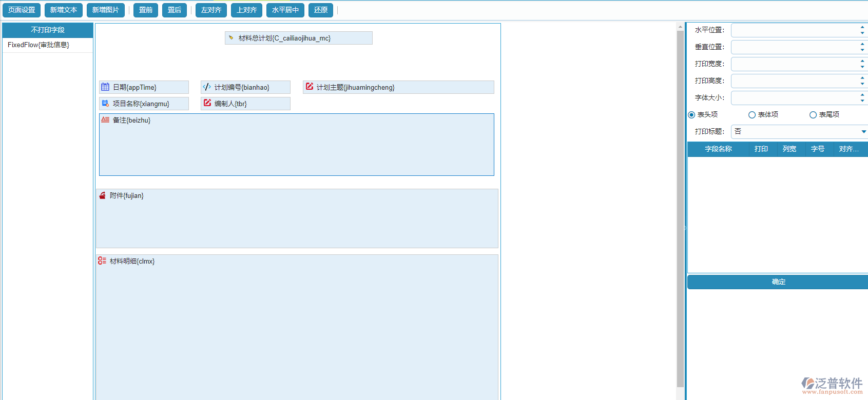Click the edit icon beside 计划主题{jihuamingcheng}
The height and width of the screenshot is (400, 868).
click(x=310, y=87)
